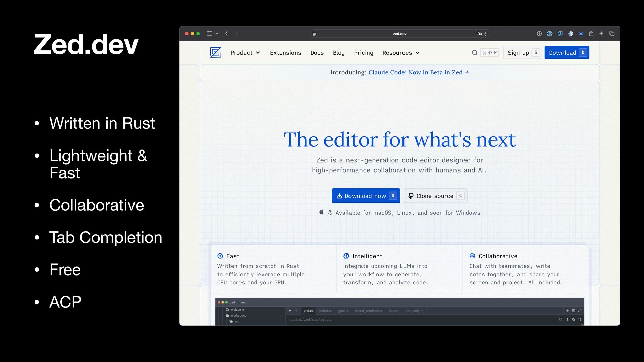
Task: Open a new tab with plus icon
Action: (601, 34)
